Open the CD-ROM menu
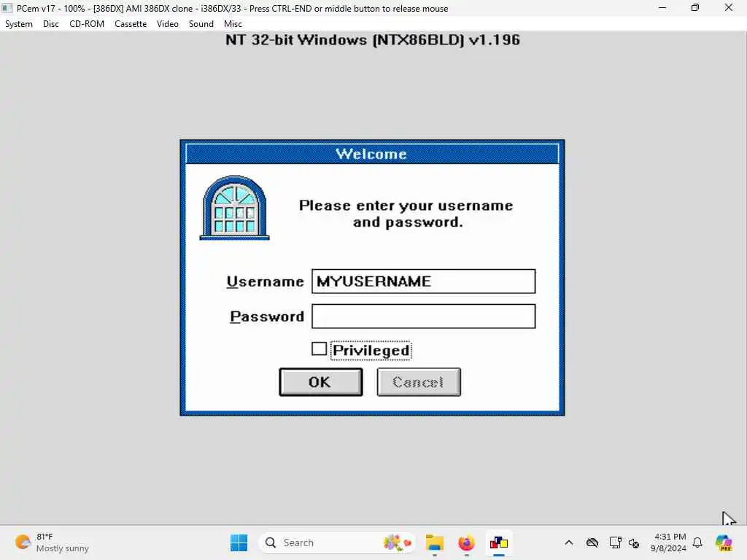Screen dimensions: 747x560 pyautogui.click(x=87, y=24)
